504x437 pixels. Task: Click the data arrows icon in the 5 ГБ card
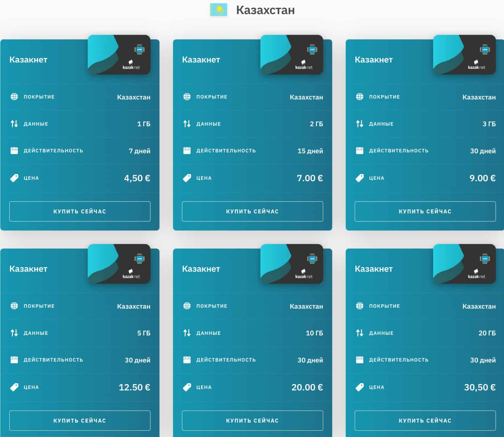point(14,333)
